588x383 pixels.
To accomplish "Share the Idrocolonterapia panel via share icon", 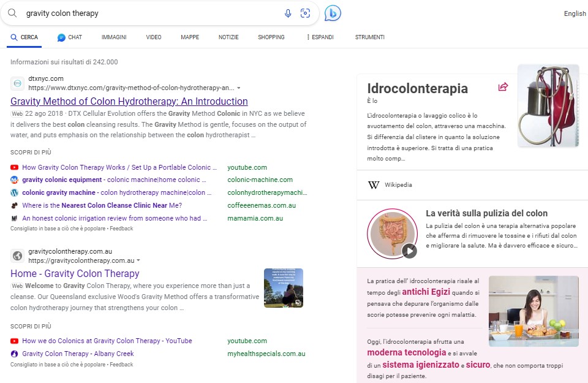I will (x=503, y=87).
